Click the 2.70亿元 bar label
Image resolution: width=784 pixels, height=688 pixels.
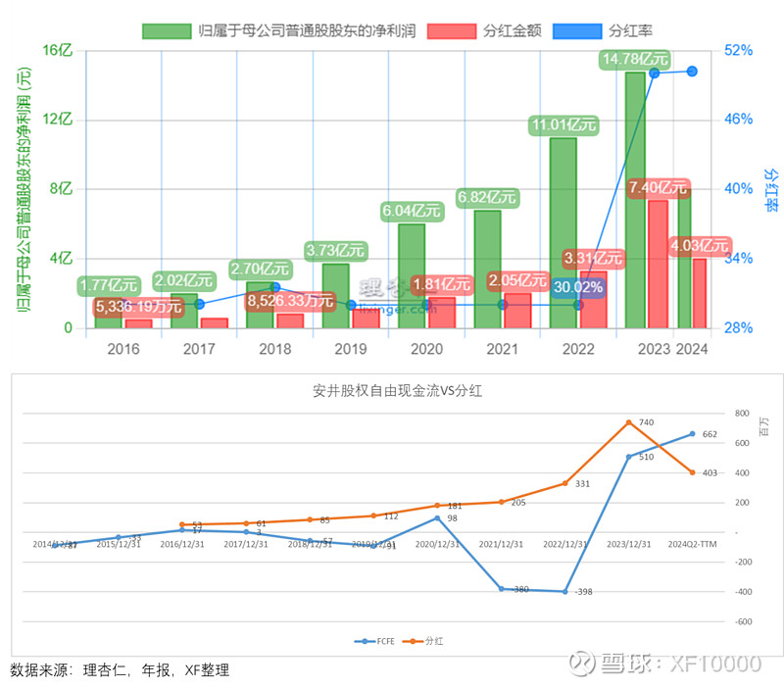tap(260, 270)
